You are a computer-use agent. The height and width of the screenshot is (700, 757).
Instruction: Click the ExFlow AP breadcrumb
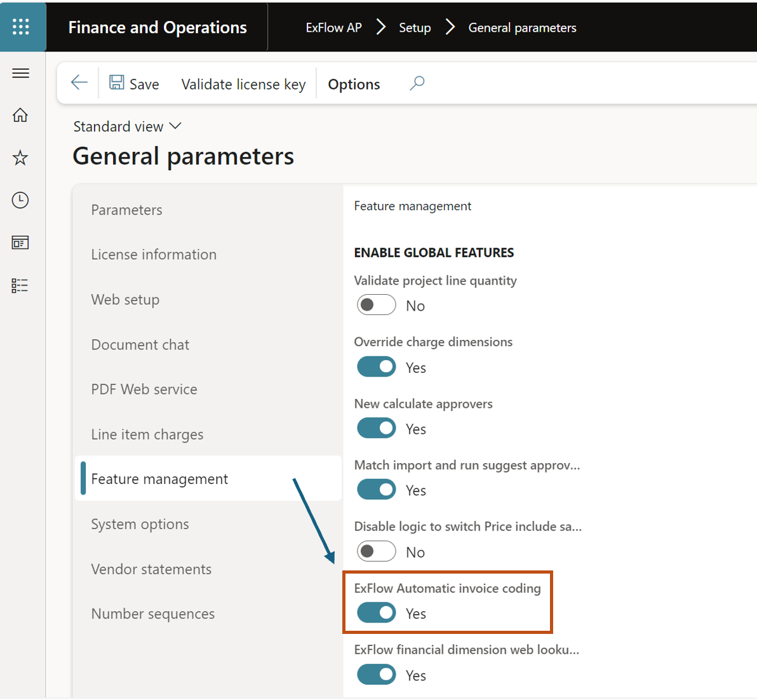point(333,27)
